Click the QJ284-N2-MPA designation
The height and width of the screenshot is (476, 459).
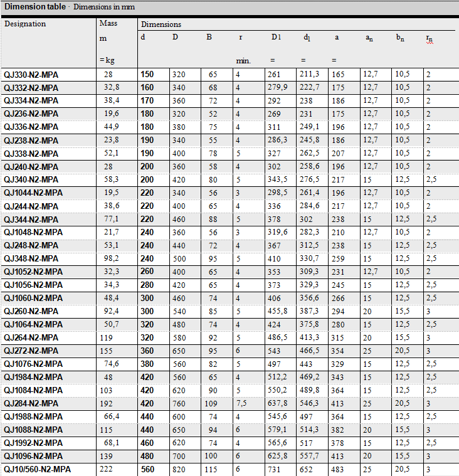pos(31,404)
